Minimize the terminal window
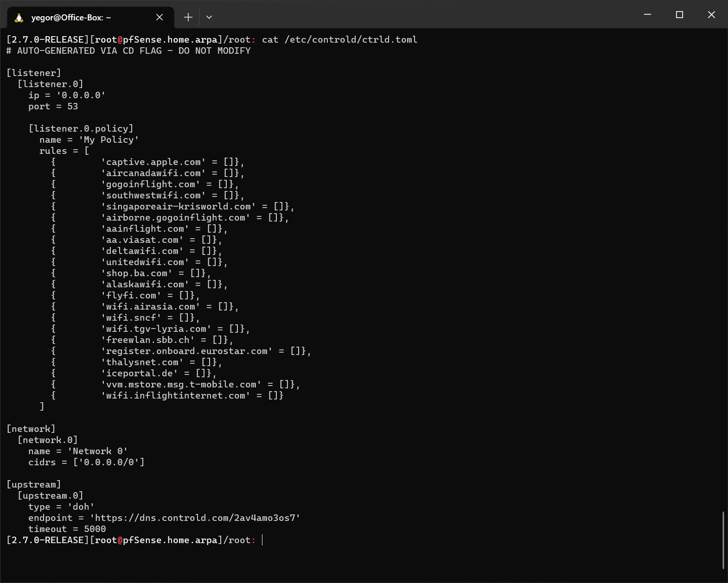Screen dimensions: 728x583 (647, 15)
